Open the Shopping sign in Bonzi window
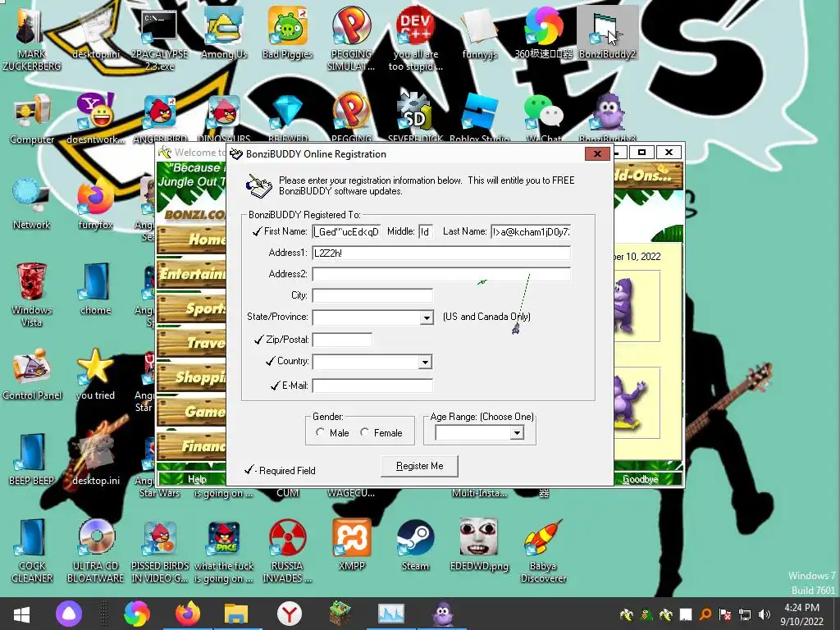The width and height of the screenshot is (840, 630). pyautogui.click(x=191, y=377)
